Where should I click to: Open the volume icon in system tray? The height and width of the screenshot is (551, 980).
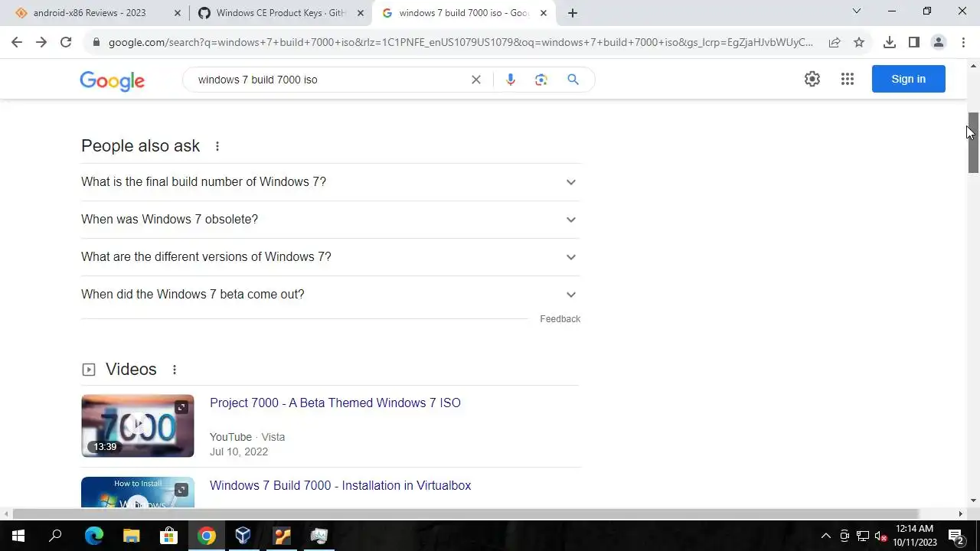[x=881, y=536]
